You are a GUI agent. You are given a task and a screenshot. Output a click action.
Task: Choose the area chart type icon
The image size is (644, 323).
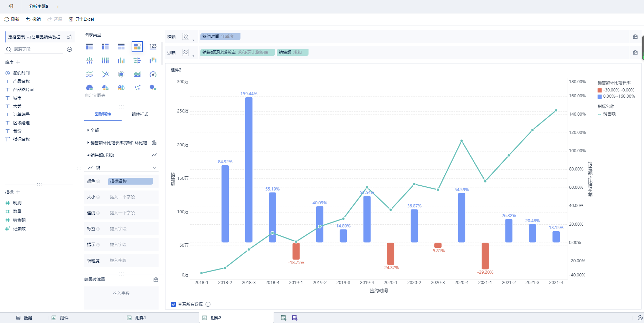click(x=137, y=74)
